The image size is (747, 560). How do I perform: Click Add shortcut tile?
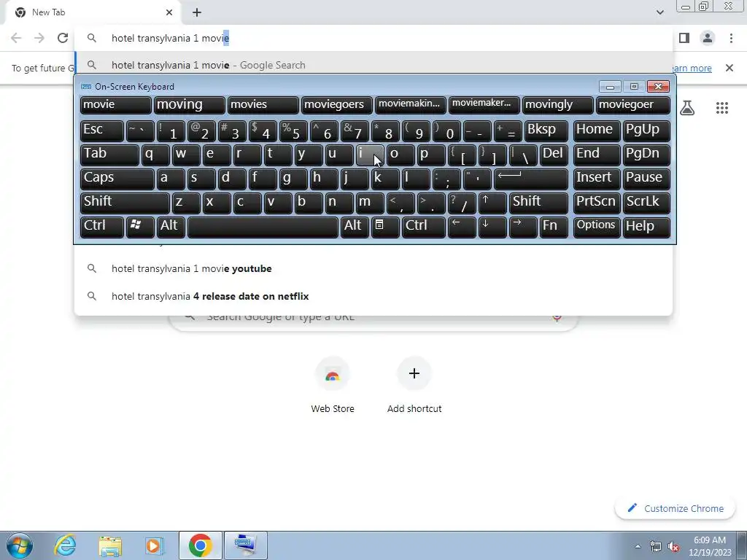pyautogui.click(x=414, y=385)
